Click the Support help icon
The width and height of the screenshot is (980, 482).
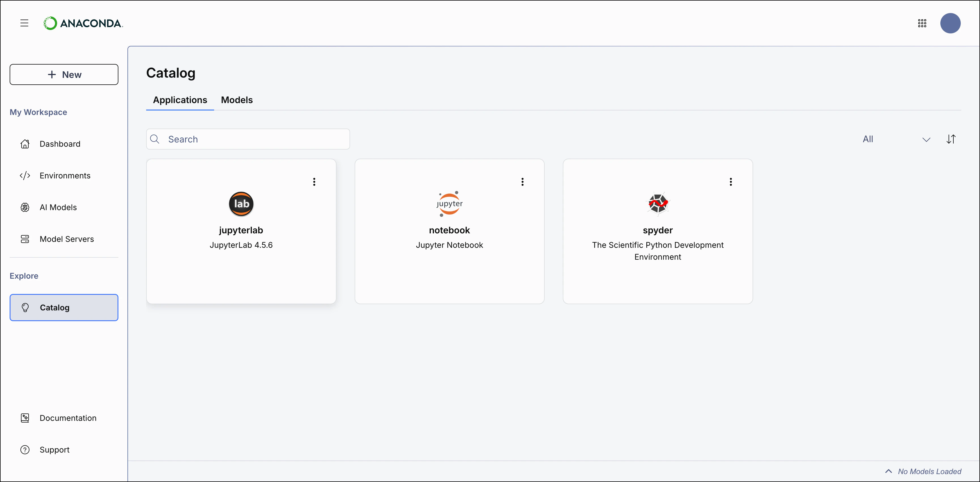point(25,449)
